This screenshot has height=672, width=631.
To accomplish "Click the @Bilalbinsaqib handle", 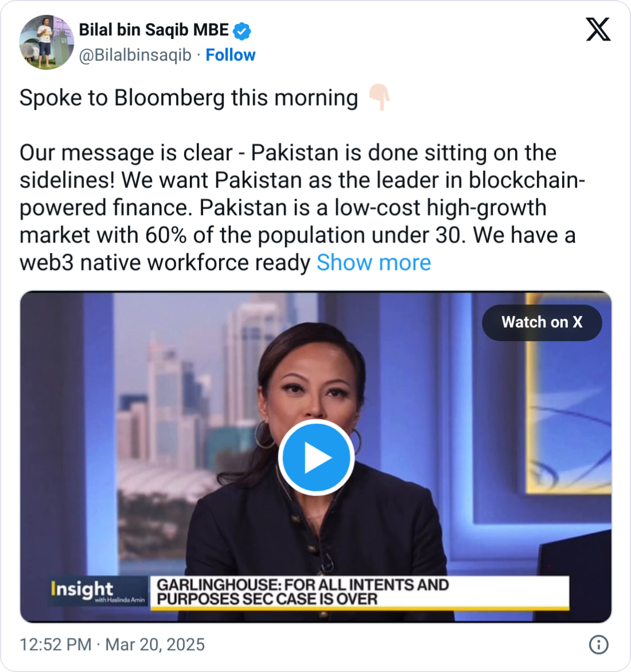I will [x=135, y=55].
